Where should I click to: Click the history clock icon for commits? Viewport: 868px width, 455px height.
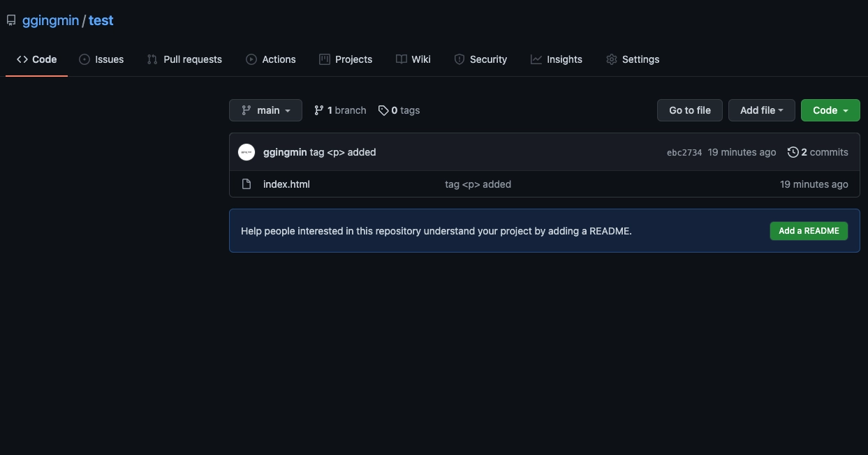tap(793, 152)
